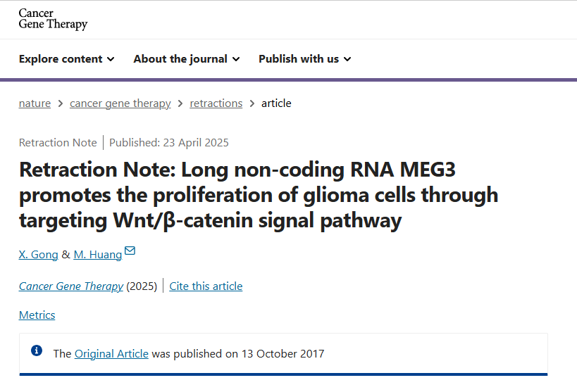Viewport: 577px width, 392px height.
Task: Click breadcrumb arrow icon after retractions
Action: (x=252, y=103)
